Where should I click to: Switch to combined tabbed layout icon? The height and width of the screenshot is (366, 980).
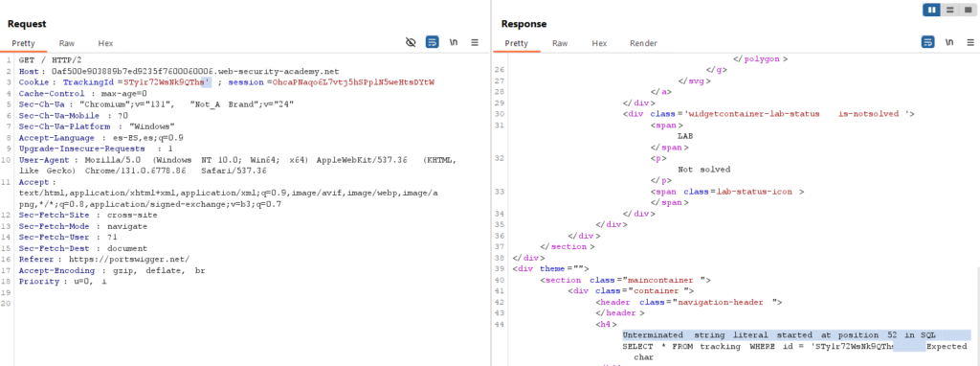point(967,10)
